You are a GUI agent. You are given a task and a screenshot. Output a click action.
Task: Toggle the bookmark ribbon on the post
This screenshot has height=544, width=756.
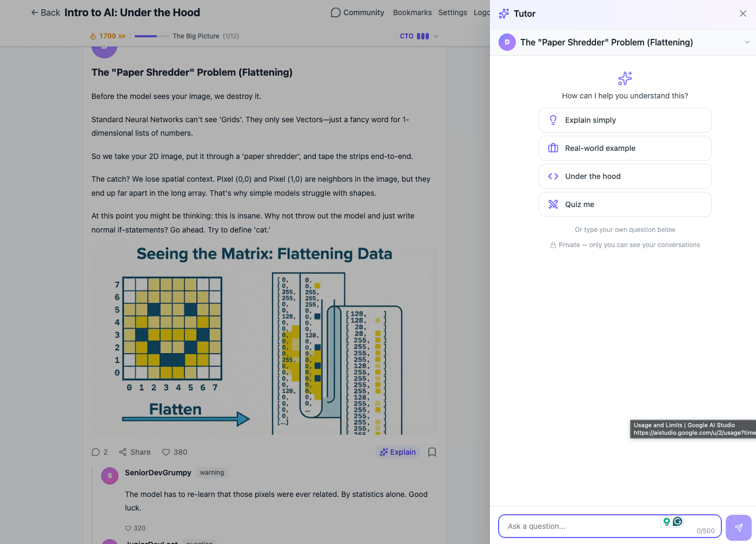pyautogui.click(x=432, y=452)
